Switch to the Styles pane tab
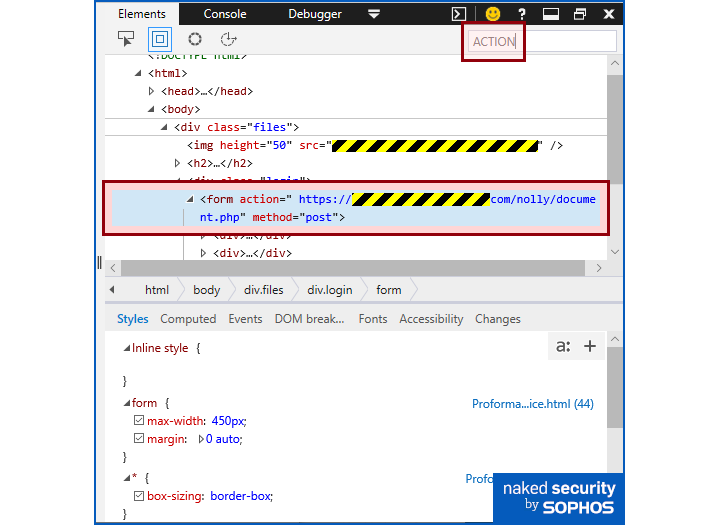This screenshot has height=525, width=720. 133,319
